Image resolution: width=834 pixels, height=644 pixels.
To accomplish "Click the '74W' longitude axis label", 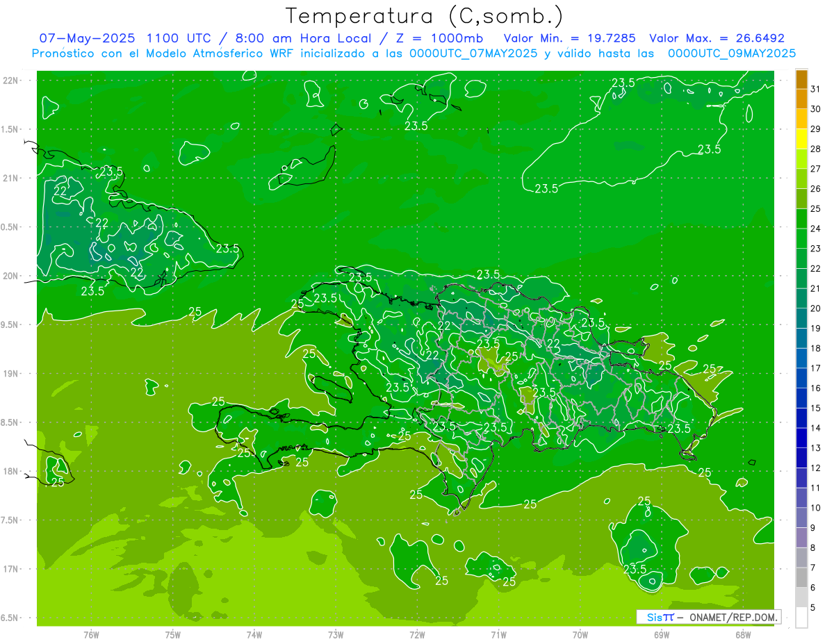I will click(x=254, y=635).
